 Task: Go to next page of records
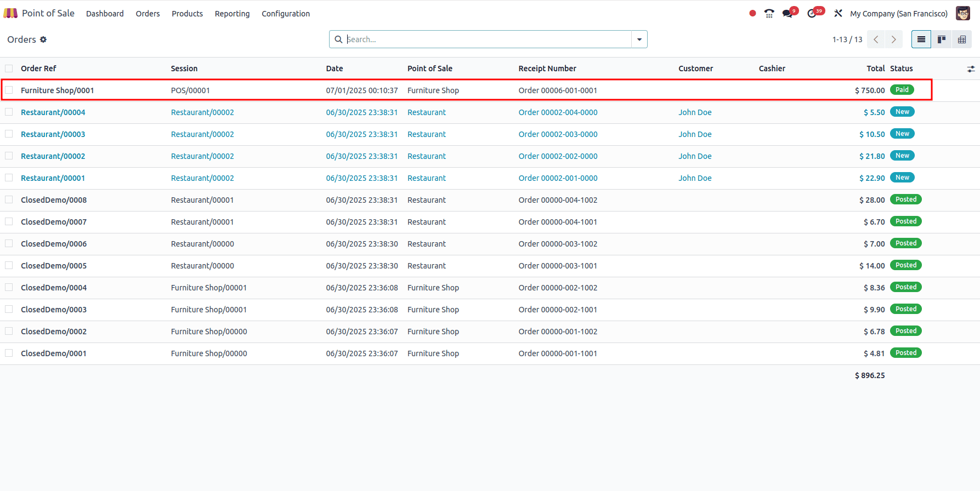(893, 39)
